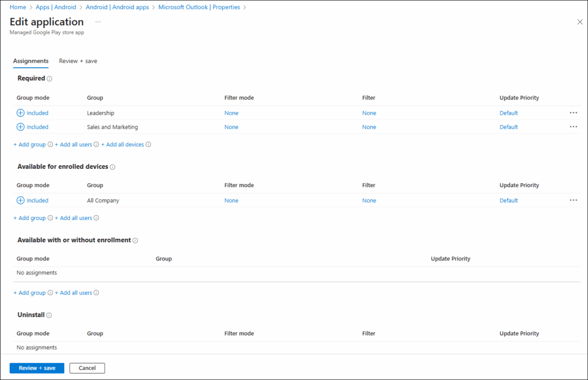Click the Included icon for All Company

pos(21,200)
